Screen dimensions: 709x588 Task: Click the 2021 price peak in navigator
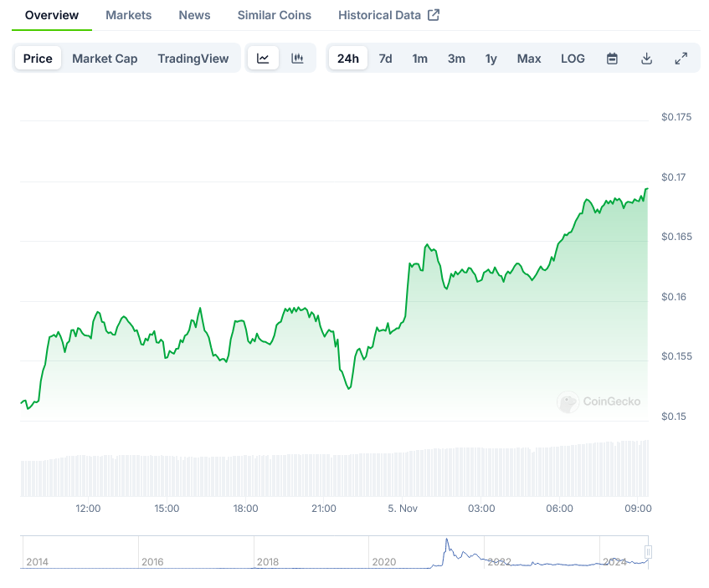click(447, 539)
